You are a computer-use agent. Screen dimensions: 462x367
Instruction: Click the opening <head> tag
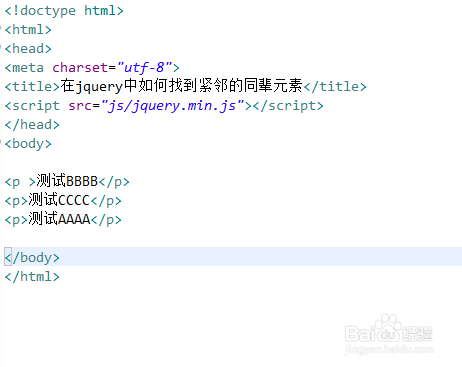28,49
